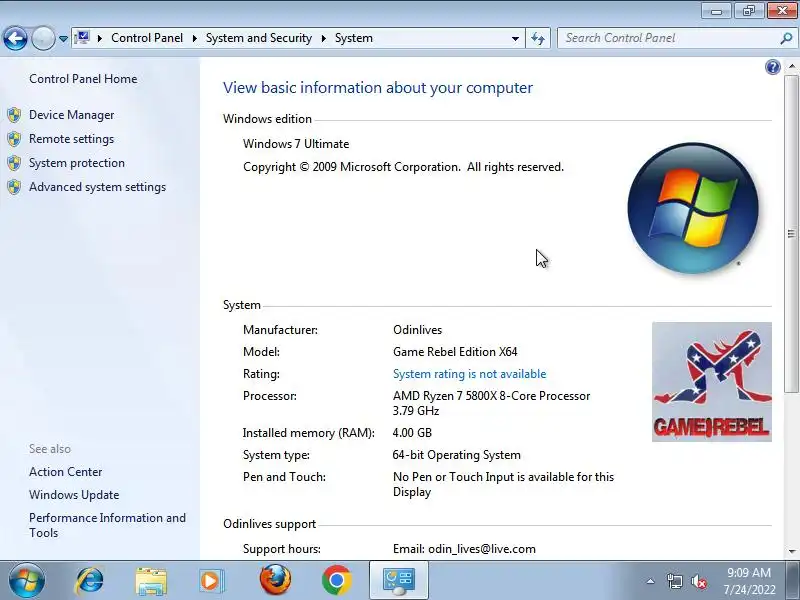Open Action Center under See also
Screen dimensions: 800x600
pos(65,472)
